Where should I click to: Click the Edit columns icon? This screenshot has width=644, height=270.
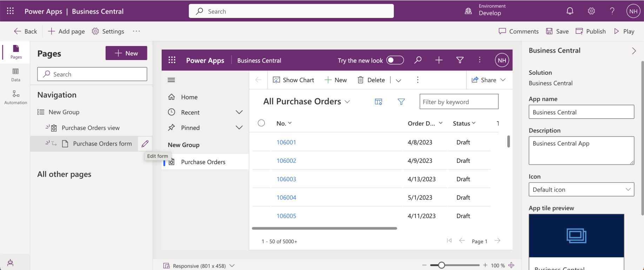pyautogui.click(x=378, y=102)
